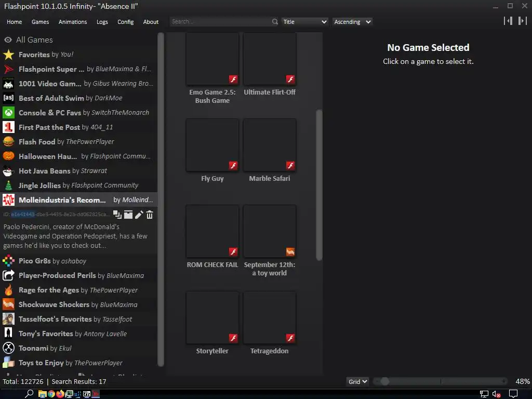Export the Molleindustria playlist via archive icon
The image size is (532, 399).
[x=128, y=215]
